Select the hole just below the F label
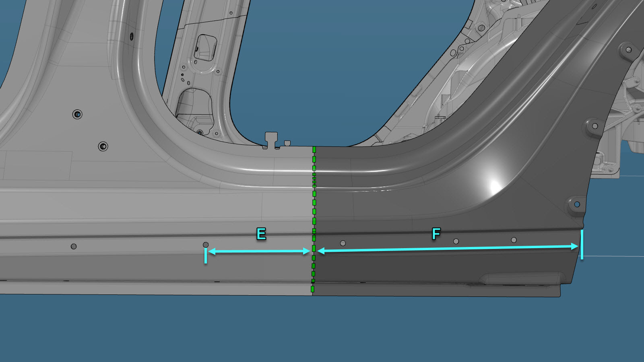 pyautogui.click(x=456, y=241)
